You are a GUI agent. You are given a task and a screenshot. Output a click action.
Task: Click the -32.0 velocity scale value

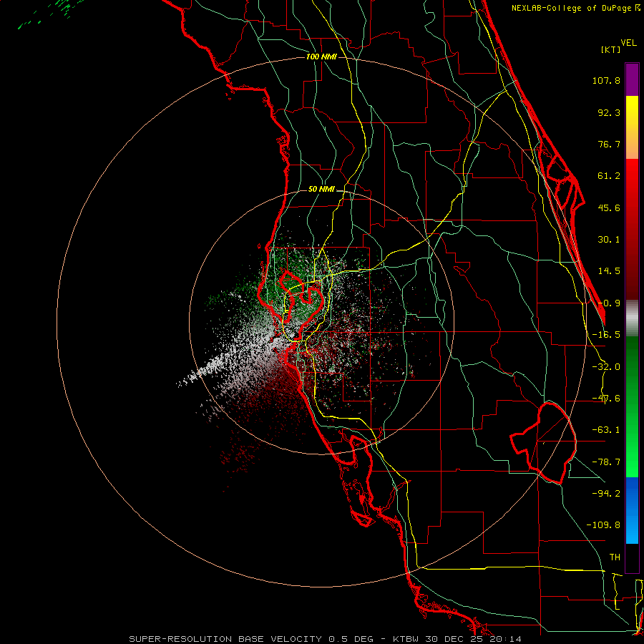(606, 367)
